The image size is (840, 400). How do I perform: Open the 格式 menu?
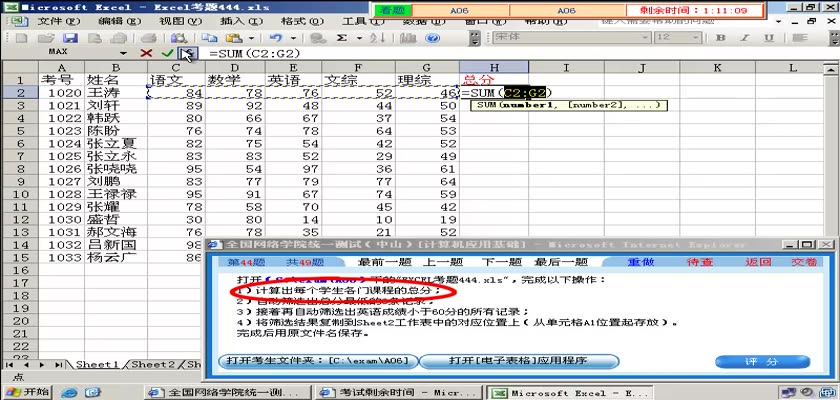coord(303,21)
